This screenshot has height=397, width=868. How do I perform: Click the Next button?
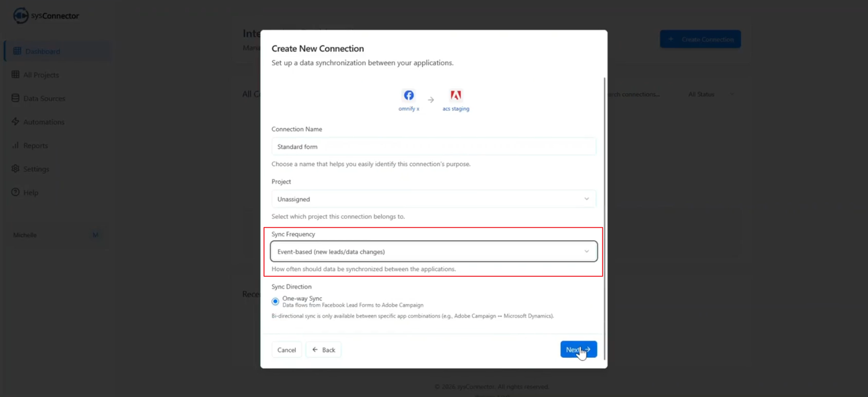[578, 350]
